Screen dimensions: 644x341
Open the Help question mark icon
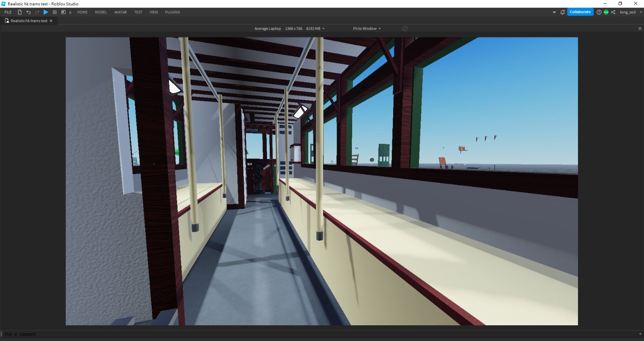tap(599, 12)
